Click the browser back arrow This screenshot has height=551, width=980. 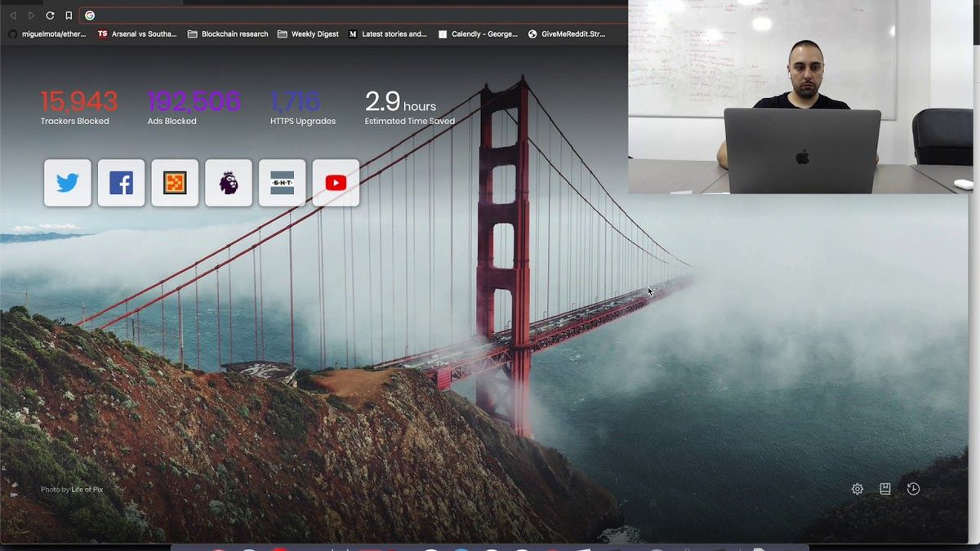(x=13, y=16)
